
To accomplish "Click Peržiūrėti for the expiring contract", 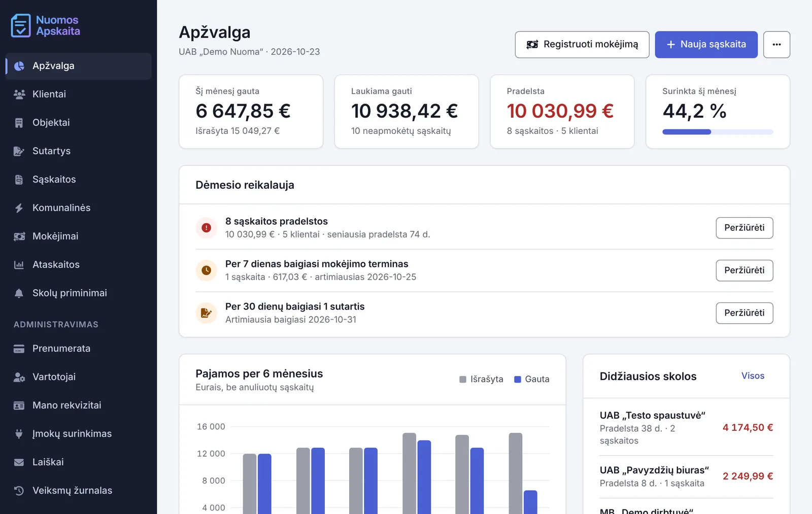I will point(745,313).
